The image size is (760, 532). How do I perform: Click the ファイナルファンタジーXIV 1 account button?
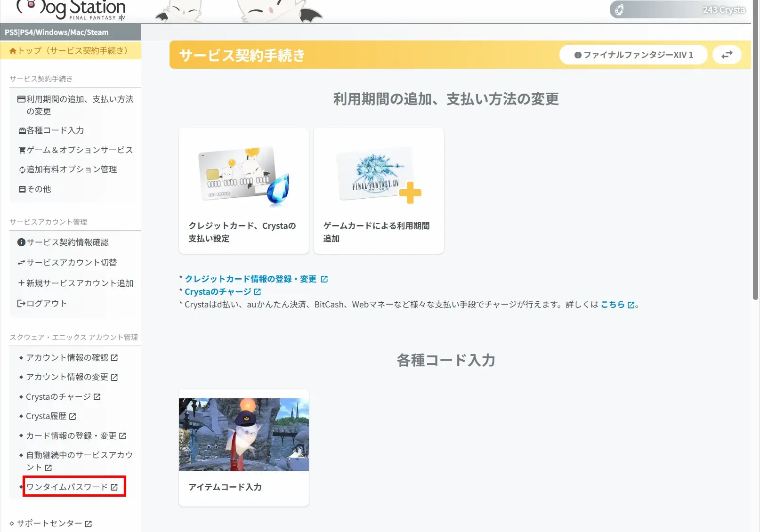click(633, 55)
